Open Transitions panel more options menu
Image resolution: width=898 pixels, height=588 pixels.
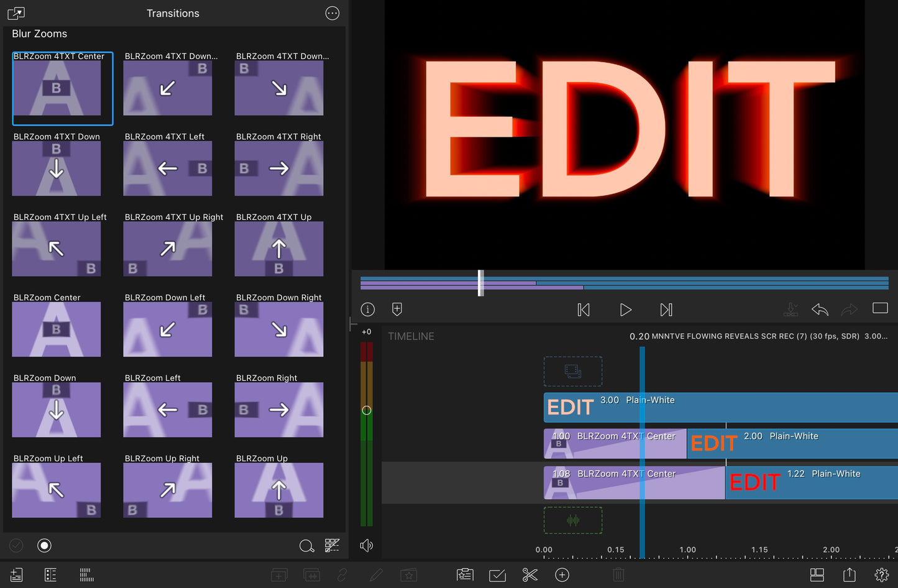click(332, 13)
